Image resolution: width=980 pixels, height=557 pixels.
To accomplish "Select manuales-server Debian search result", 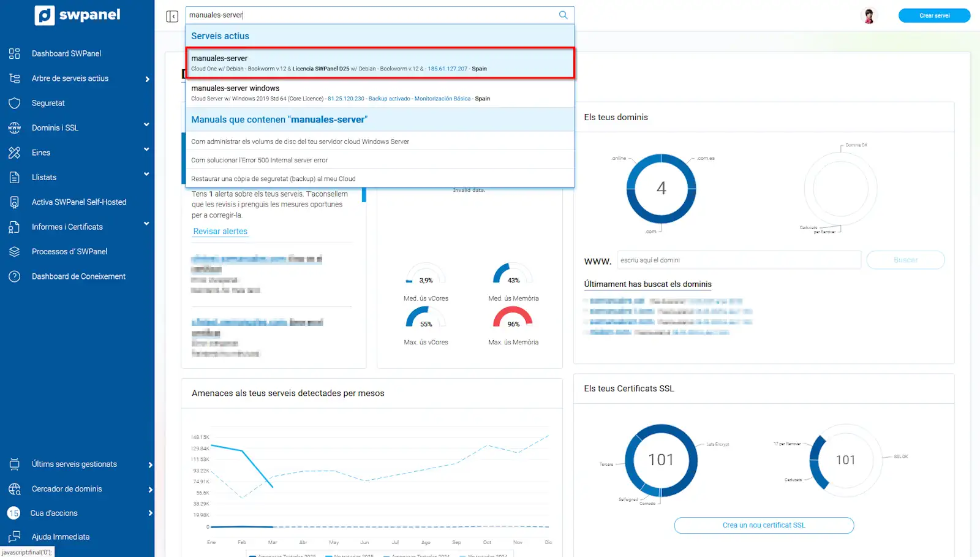I will (x=380, y=63).
